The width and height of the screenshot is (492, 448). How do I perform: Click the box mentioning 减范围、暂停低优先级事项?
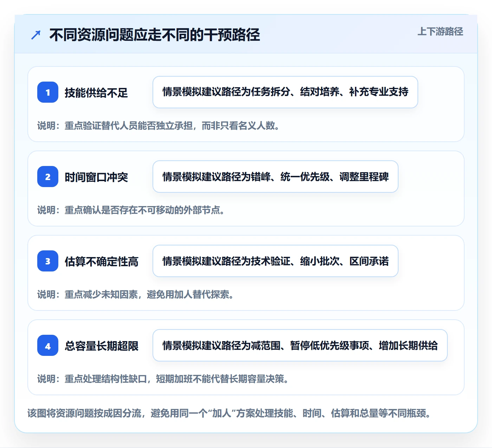pos(300,345)
